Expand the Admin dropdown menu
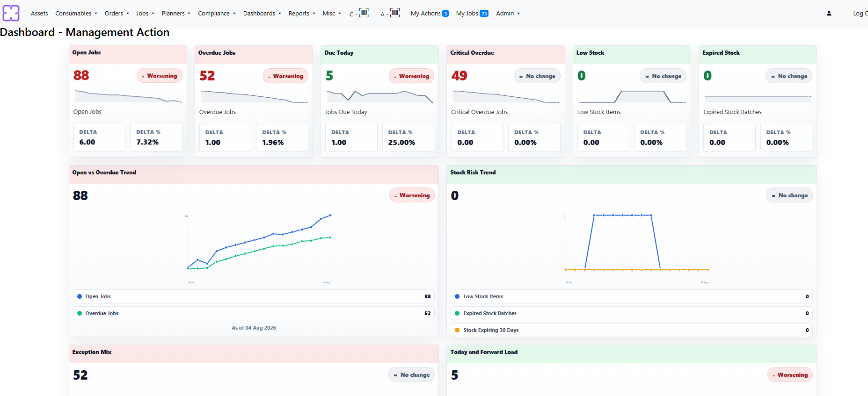This screenshot has width=868, height=396. click(508, 14)
